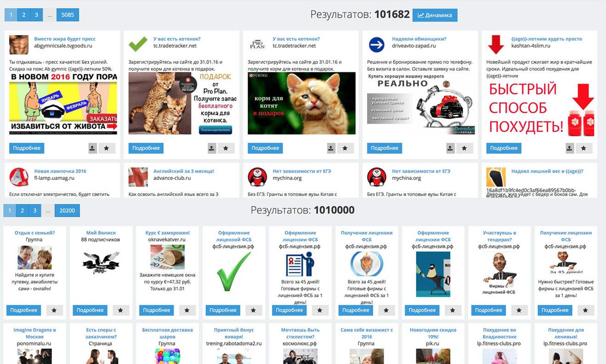Favorite the kashtan-4slim.ru ad with star icon
This screenshot has height=364, width=606.
click(x=583, y=148)
